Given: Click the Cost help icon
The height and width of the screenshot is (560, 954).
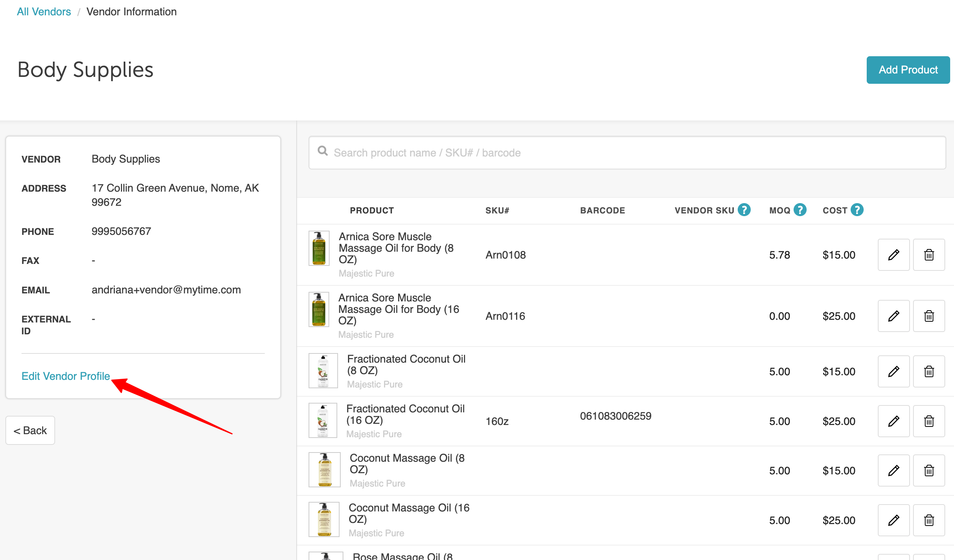Looking at the screenshot, I should coord(857,210).
